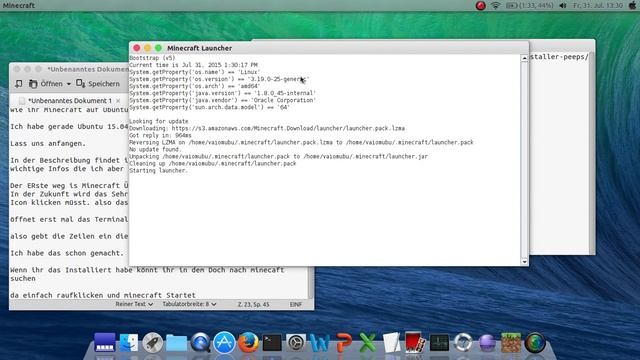Close the Minecraft Launcher window
The height and width of the screenshot is (360, 640).
click(x=137, y=48)
